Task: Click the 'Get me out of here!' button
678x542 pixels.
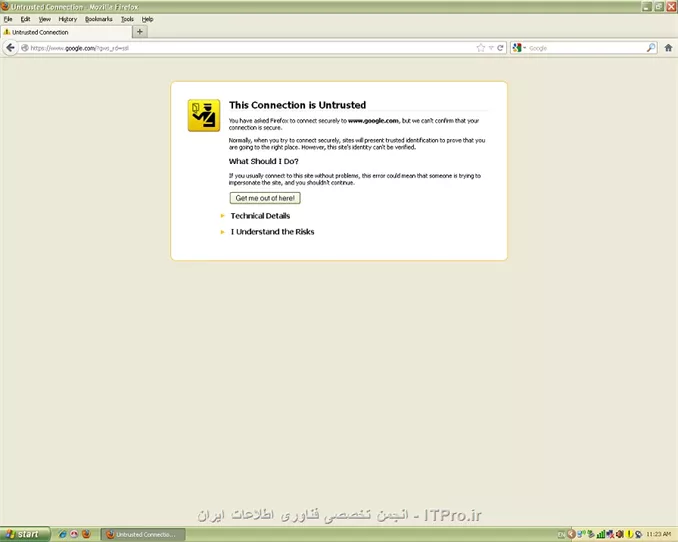Action: [265, 198]
